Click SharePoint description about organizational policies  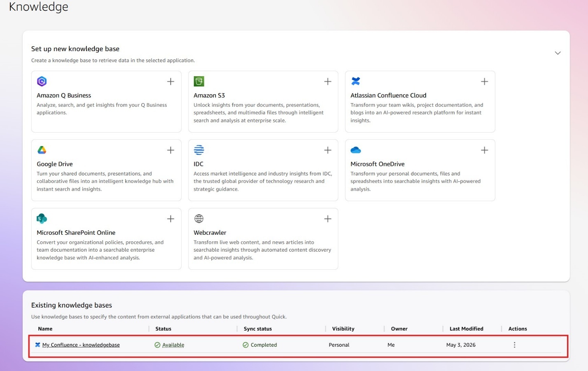click(x=100, y=250)
